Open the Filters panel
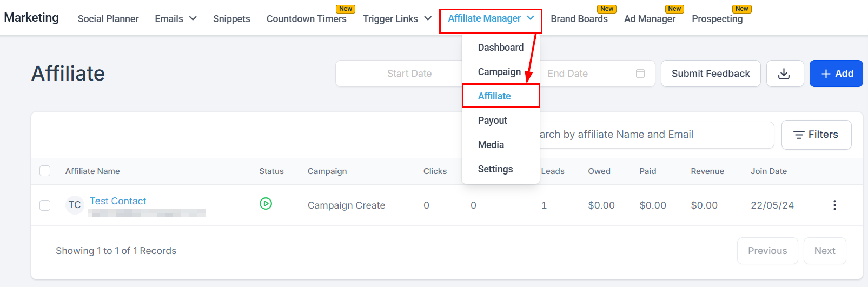This screenshot has width=868, height=287. 816,135
